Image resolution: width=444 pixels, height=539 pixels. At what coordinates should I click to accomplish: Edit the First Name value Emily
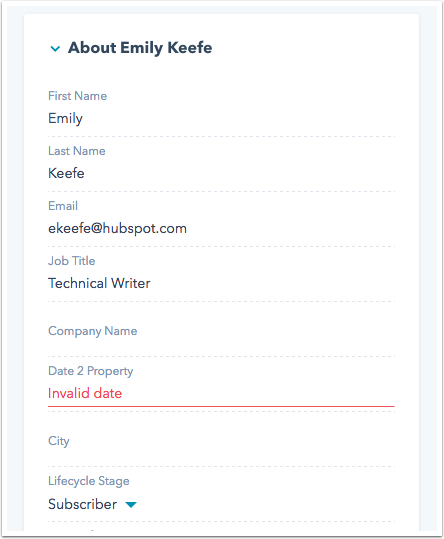tap(65, 119)
